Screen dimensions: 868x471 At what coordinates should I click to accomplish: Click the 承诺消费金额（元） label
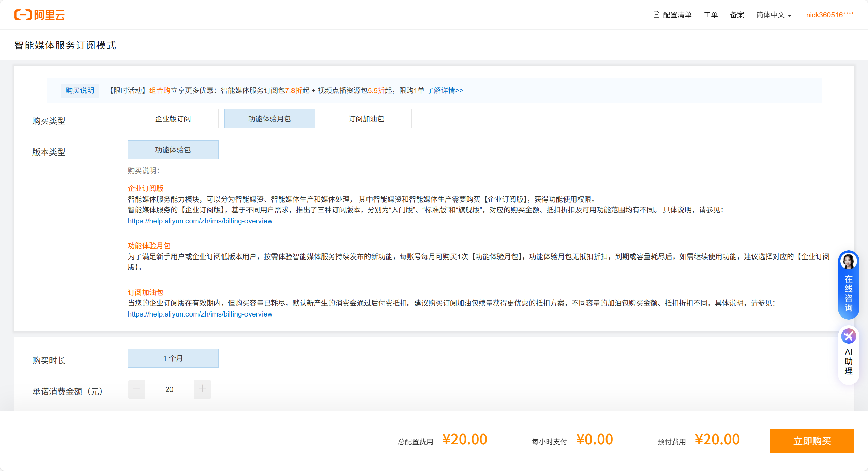tap(68, 392)
